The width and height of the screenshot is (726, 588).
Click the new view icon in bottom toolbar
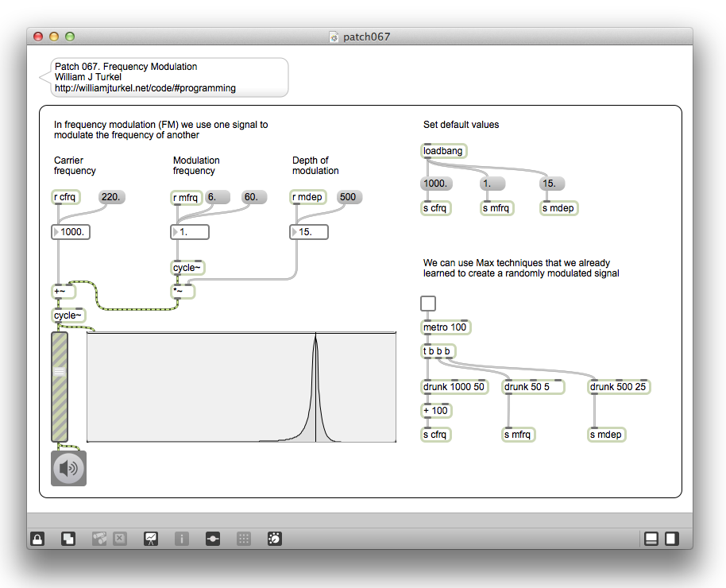tap(69, 539)
